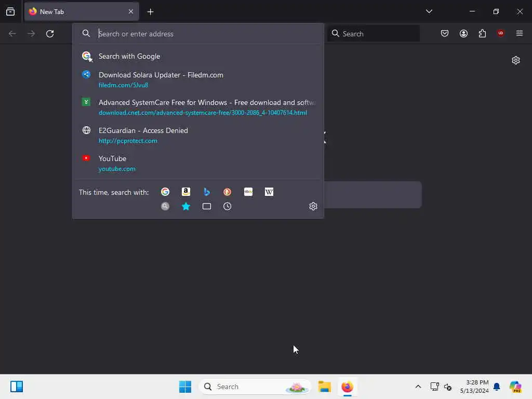Show hidden system tray icons chevron

[x=418, y=387]
